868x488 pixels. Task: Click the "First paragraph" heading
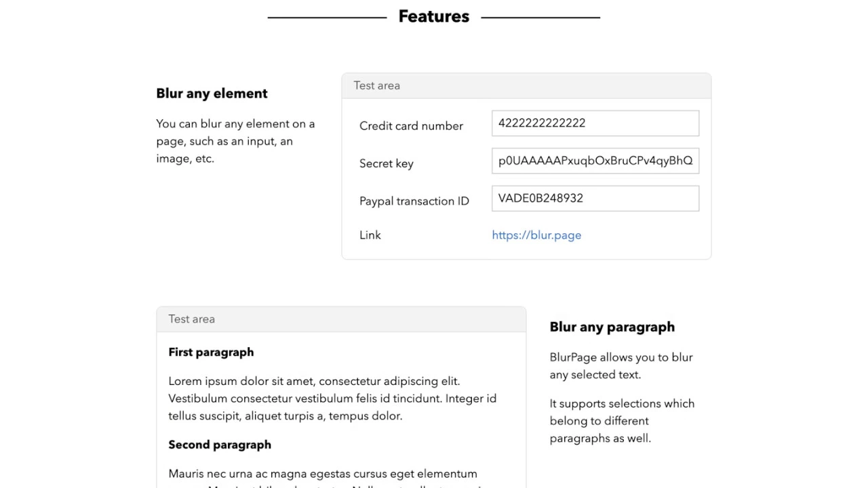point(211,352)
